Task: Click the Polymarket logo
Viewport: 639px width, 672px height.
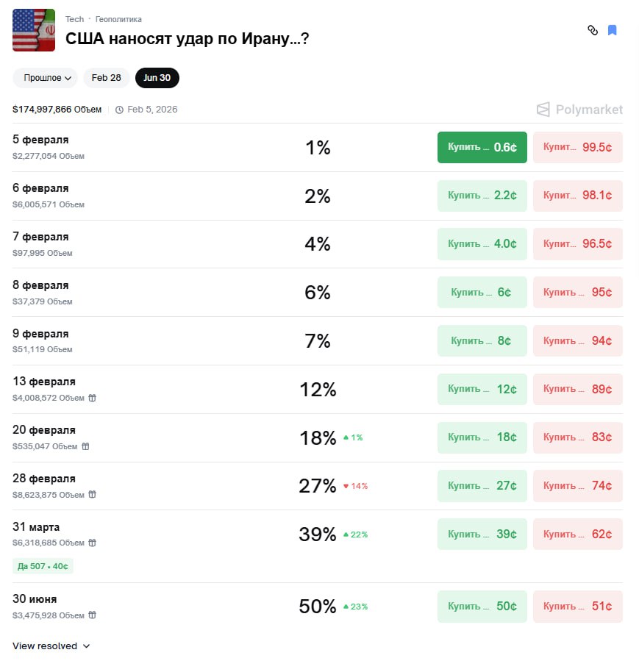Action: [x=579, y=110]
